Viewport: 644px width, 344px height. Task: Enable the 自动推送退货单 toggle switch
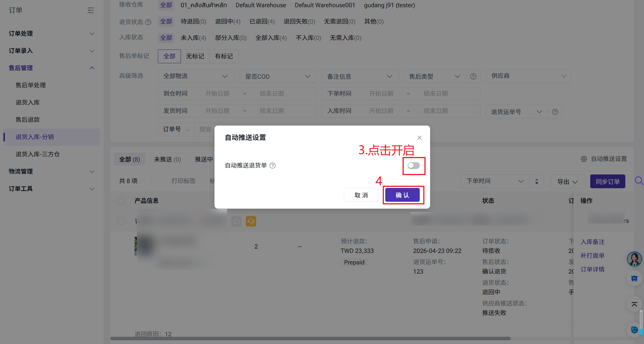413,166
